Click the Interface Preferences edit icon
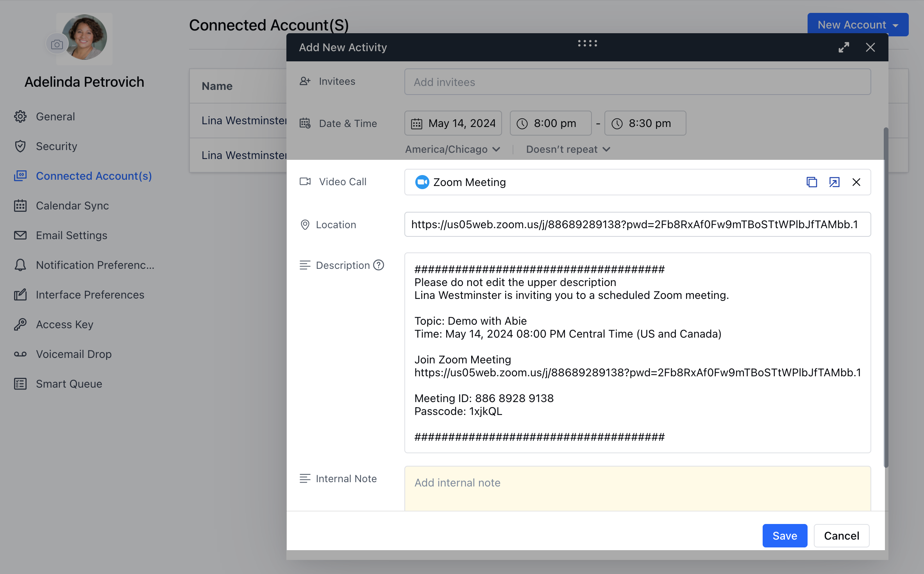The width and height of the screenshot is (924, 574). click(20, 295)
